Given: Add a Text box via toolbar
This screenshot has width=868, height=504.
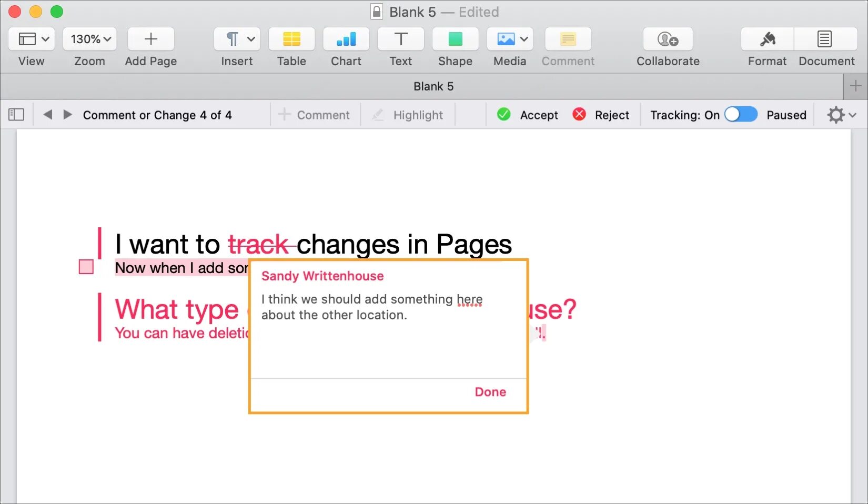Looking at the screenshot, I should click(x=401, y=39).
